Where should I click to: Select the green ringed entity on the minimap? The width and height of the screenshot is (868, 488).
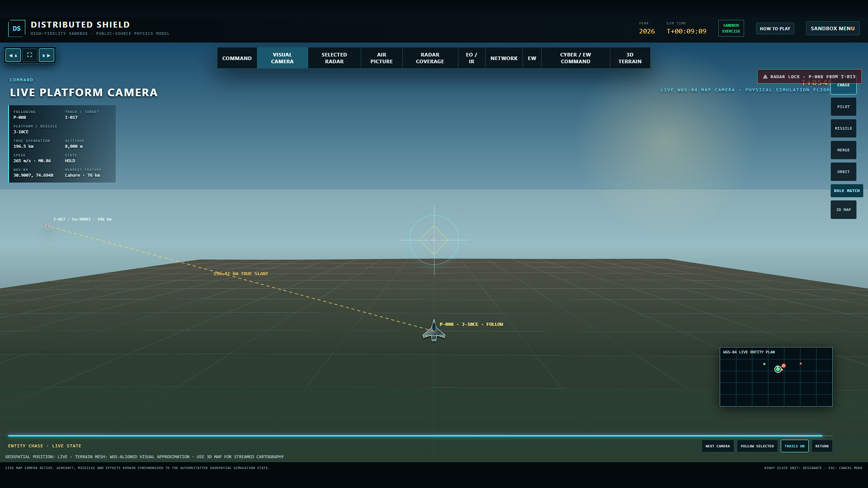coord(778,369)
